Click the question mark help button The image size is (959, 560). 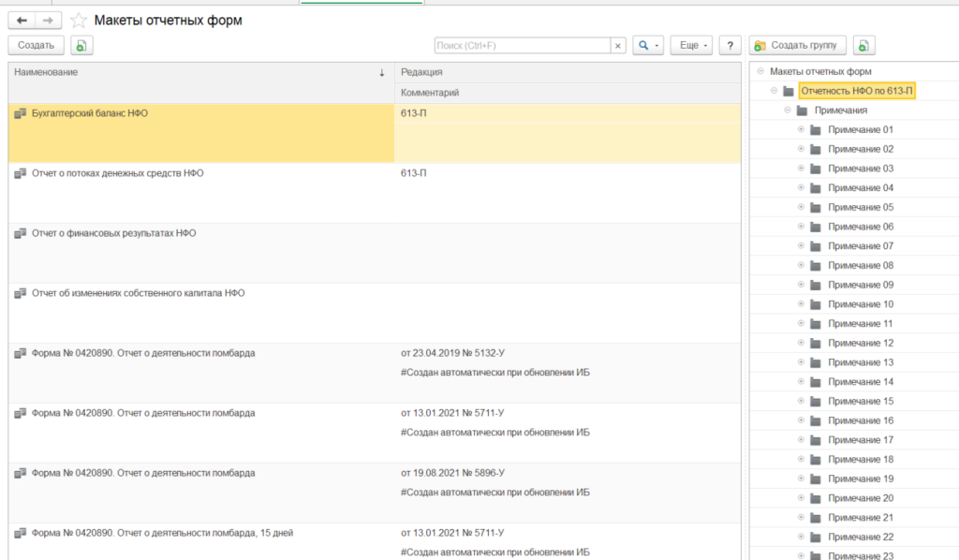click(x=730, y=45)
